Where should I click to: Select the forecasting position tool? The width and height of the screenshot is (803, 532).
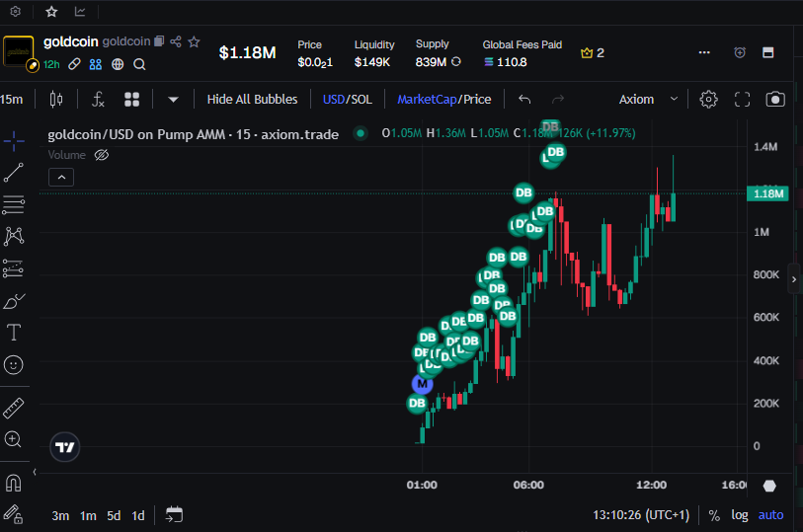click(x=13, y=268)
